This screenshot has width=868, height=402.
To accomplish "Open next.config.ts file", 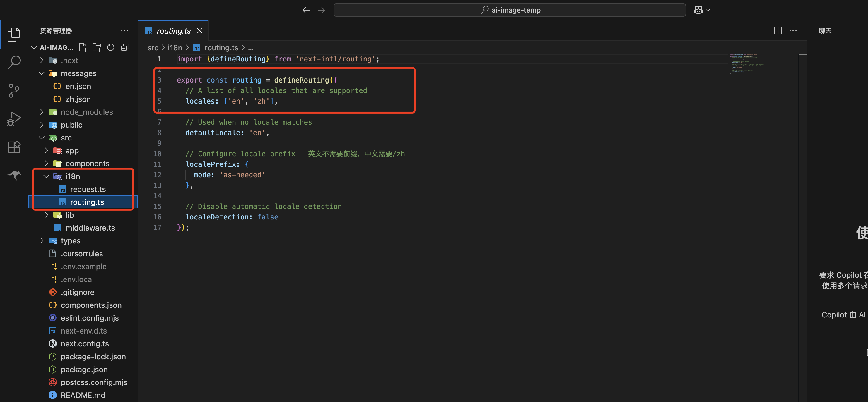I will coord(82,344).
